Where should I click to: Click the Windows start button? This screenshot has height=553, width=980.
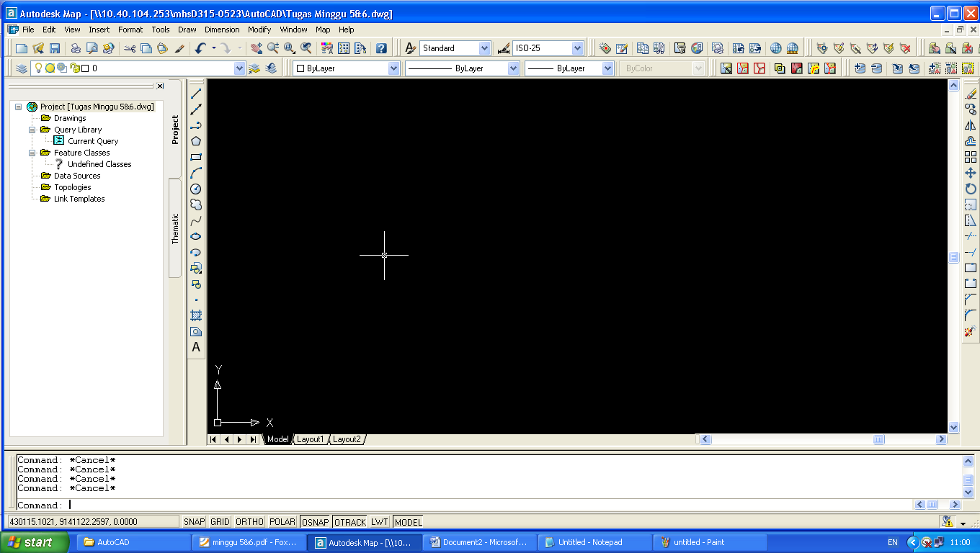[35, 542]
